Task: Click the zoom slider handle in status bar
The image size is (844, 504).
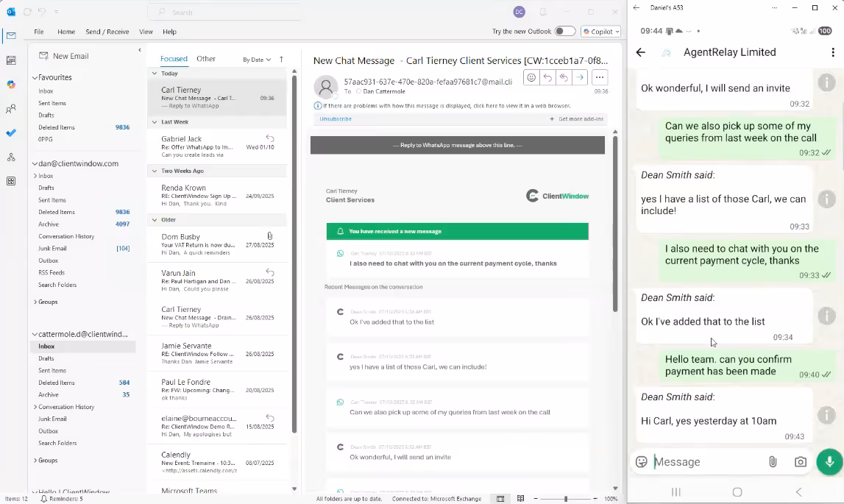Action: [565, 499]
